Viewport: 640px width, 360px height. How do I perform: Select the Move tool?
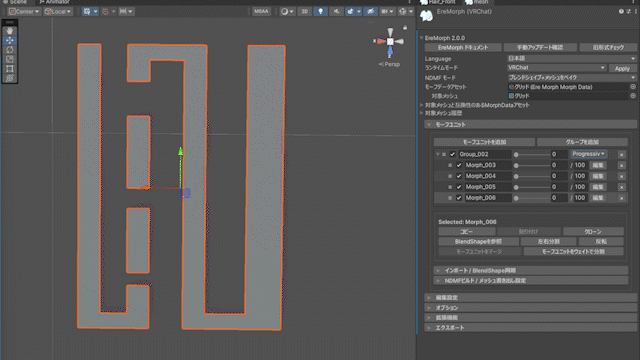tap(10, 40)
